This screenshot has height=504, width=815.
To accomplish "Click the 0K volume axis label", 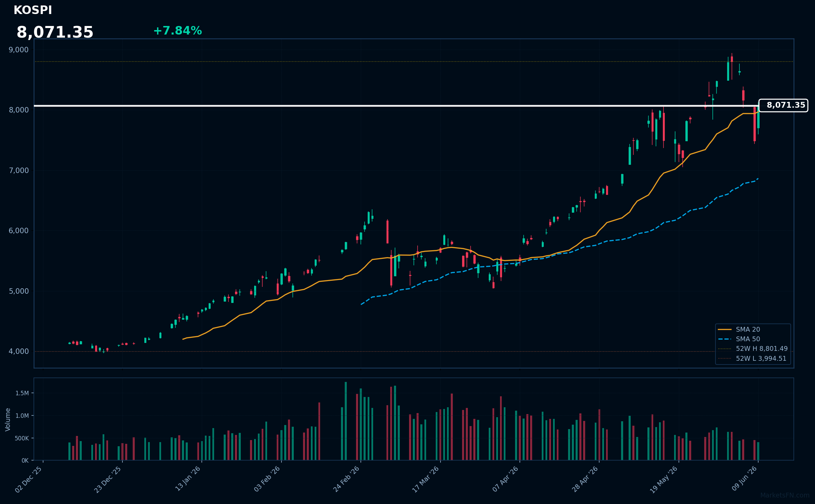I will coord(25,461).
